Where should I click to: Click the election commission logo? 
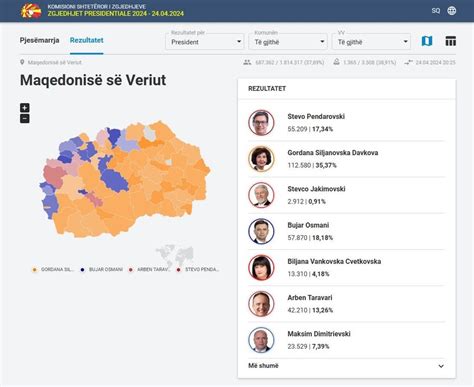coord(31,11)
